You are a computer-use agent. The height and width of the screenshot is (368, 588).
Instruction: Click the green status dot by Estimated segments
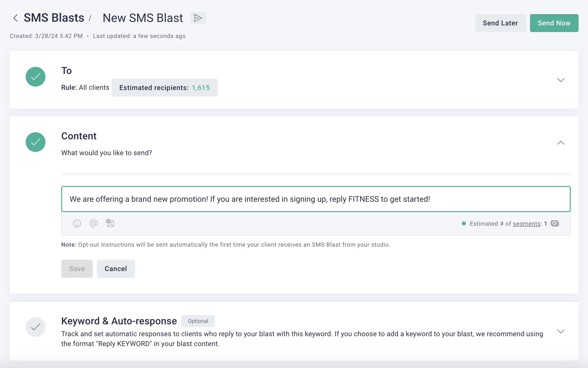(x=464, y=223)
